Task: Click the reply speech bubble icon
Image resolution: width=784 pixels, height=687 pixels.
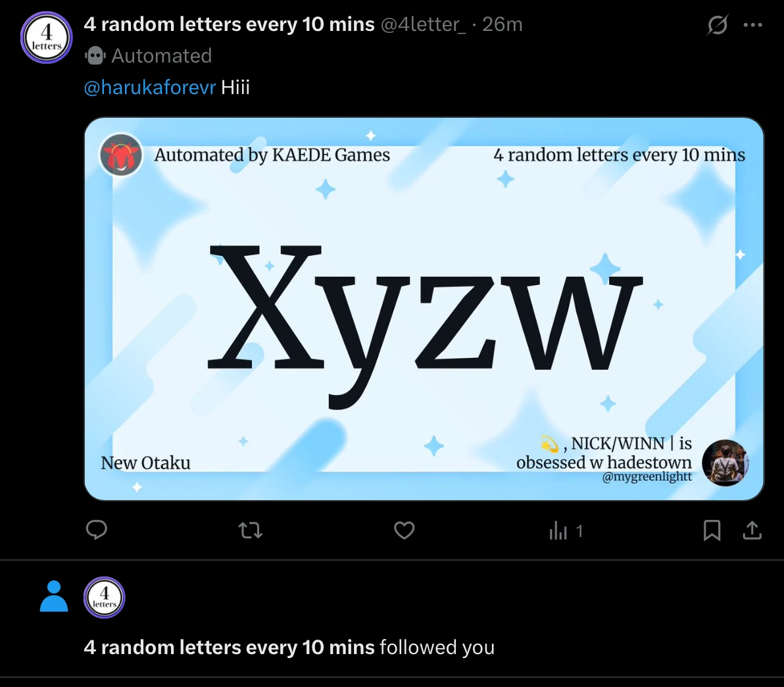Action: (97, 530)
